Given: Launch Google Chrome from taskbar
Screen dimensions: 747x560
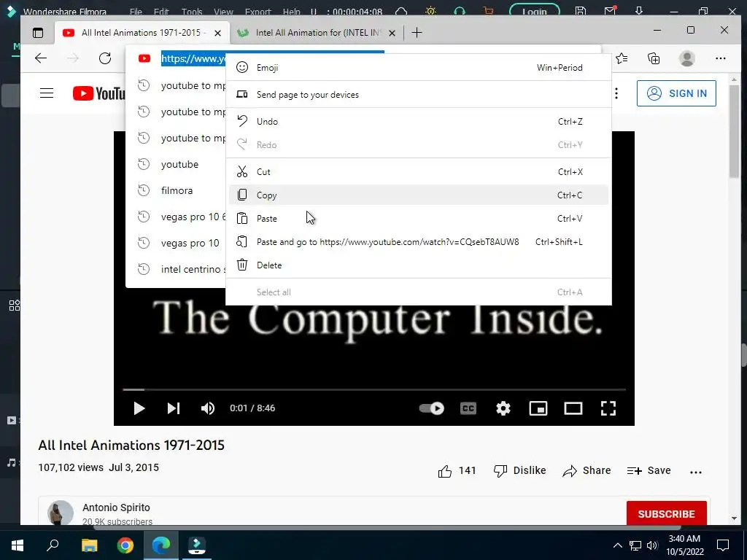Looking at the screenshot, I should tap(125, 545).
